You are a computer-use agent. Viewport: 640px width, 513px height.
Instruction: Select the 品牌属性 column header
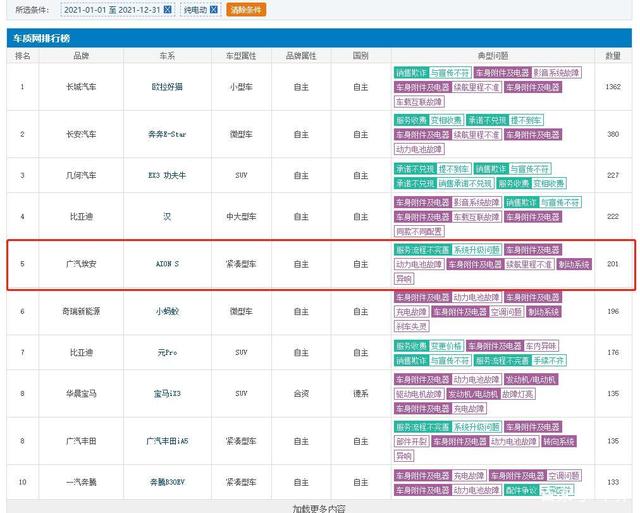point(301,56)
